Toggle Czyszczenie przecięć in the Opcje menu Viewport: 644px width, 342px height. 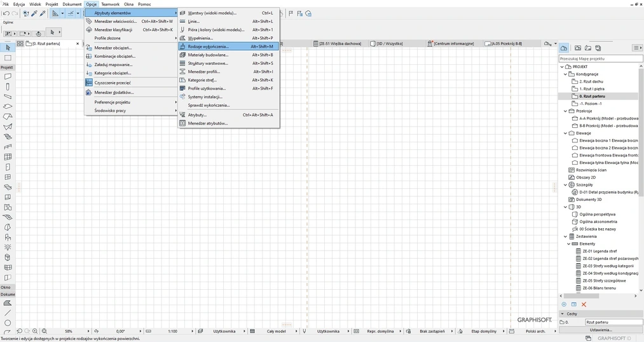(113, 83)
